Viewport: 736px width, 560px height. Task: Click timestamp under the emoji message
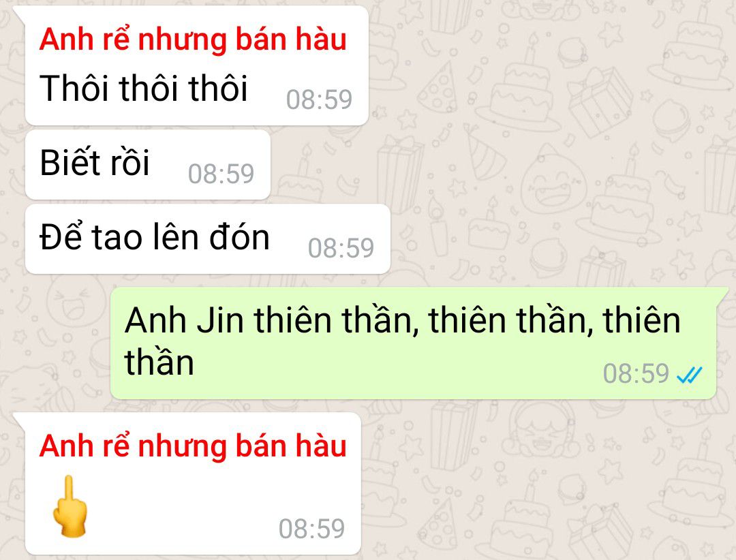311,529
